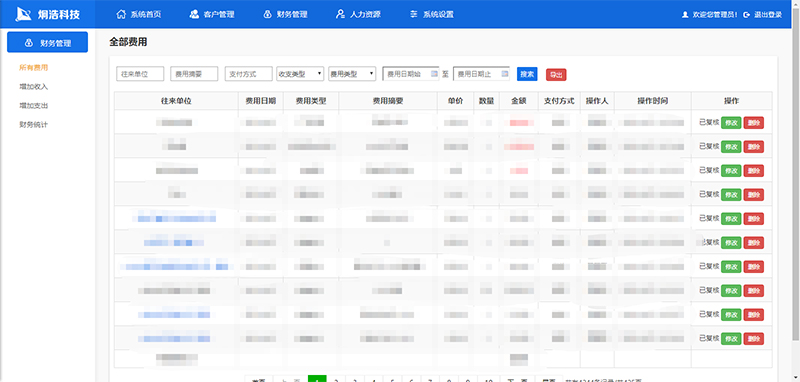Click the 人力资源 person icon
This screenshot has height=382, width=800.
click(x=340, y=14)
